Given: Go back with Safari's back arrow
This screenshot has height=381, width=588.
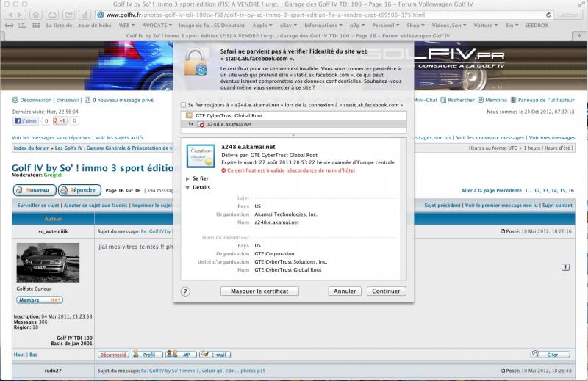Looking at the screenshot, I should point(10,15).
